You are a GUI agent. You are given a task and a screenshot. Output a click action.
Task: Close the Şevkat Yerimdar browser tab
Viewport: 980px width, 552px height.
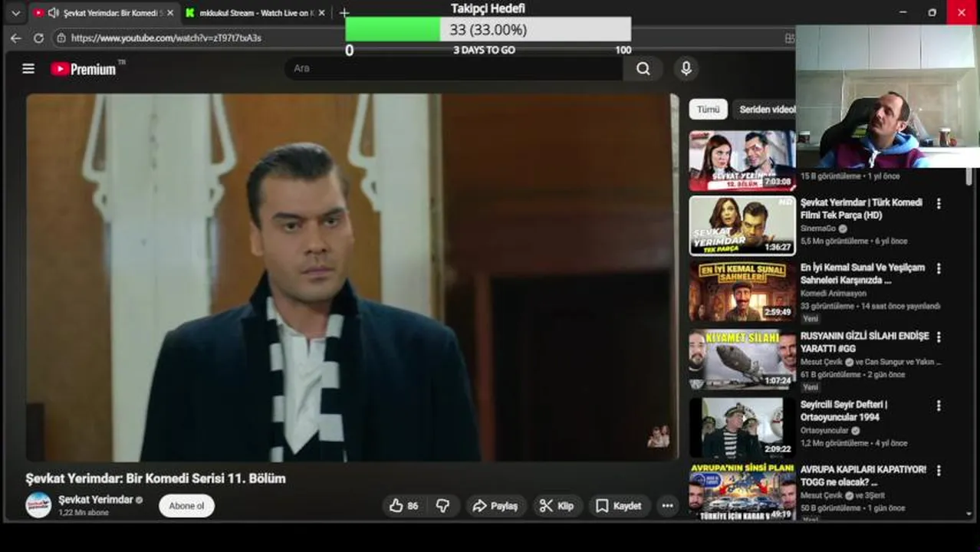[x=170, y=13]
